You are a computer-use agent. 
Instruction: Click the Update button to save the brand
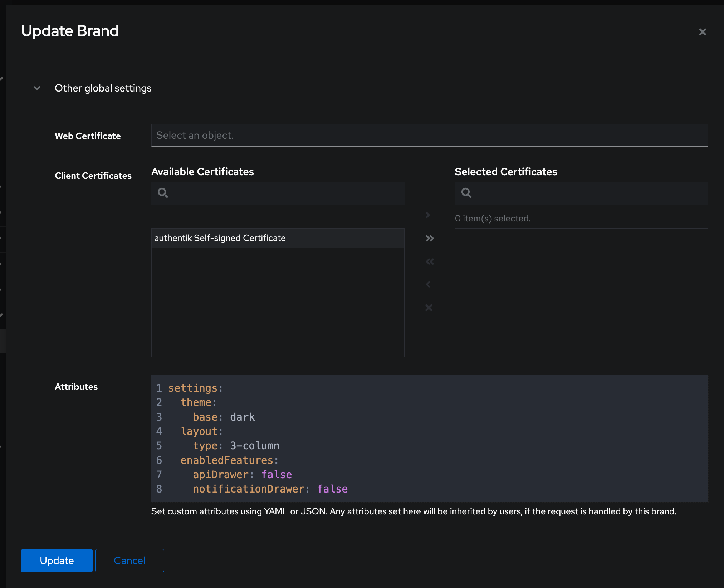point(57,560)
